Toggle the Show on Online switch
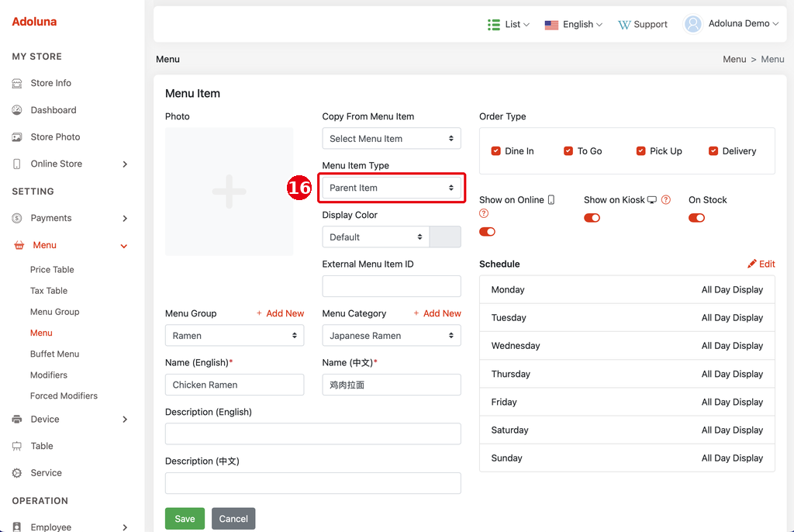794x532 pixels. coord(487,232)
